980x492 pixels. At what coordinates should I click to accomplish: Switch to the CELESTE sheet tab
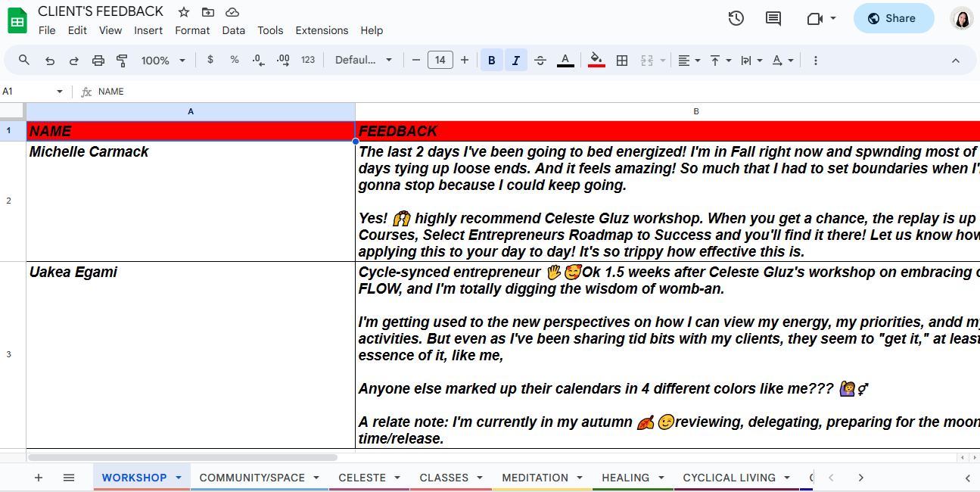coord(369,478)
